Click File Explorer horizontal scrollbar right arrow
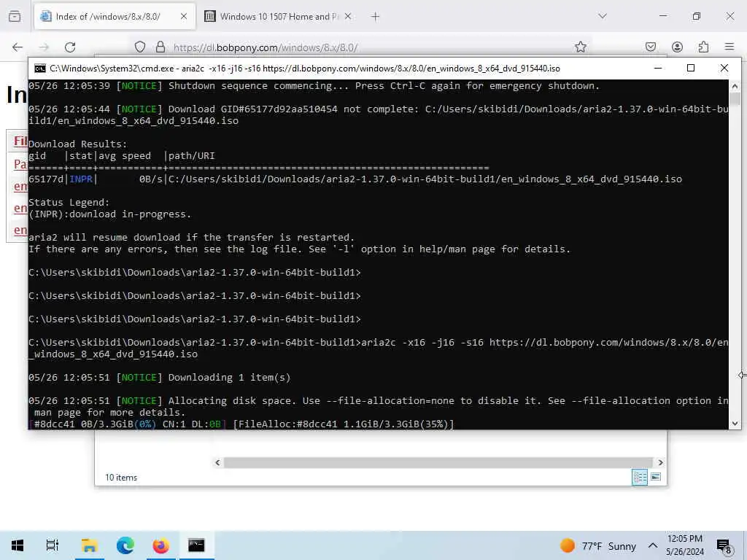Screen dimensions: 747x560 point(660,462)
